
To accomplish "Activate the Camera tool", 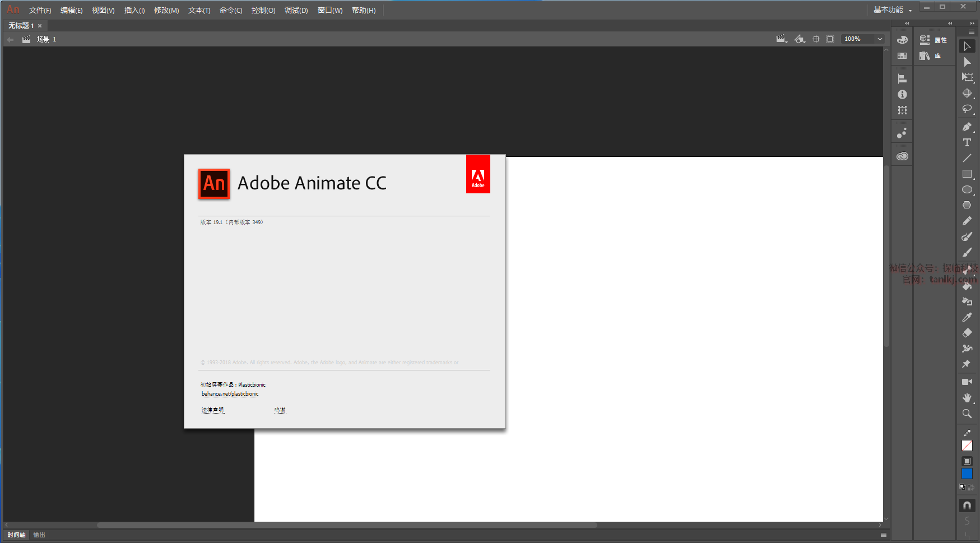I will 967,382.
